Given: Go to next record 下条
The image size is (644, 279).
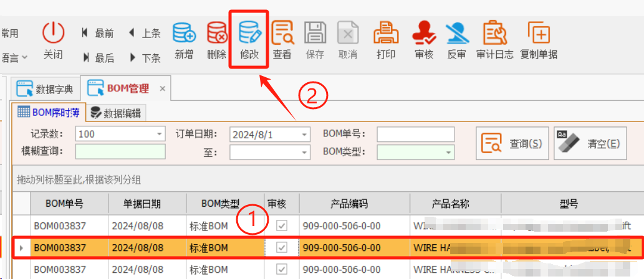Looking at the screenshot, I should pos(145,58).
